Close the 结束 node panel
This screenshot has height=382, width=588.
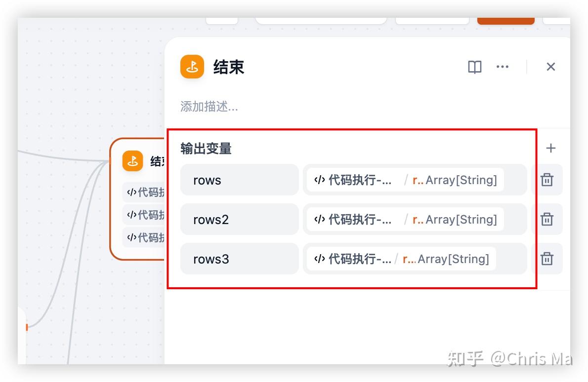550,67
